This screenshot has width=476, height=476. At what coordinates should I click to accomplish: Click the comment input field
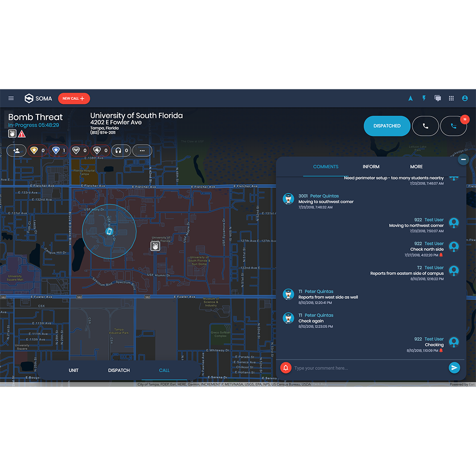tap(369, 368)
